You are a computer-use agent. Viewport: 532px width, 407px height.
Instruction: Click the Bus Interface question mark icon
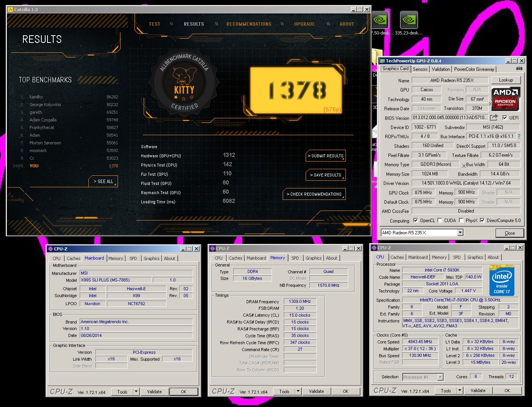tap(519, 136)
